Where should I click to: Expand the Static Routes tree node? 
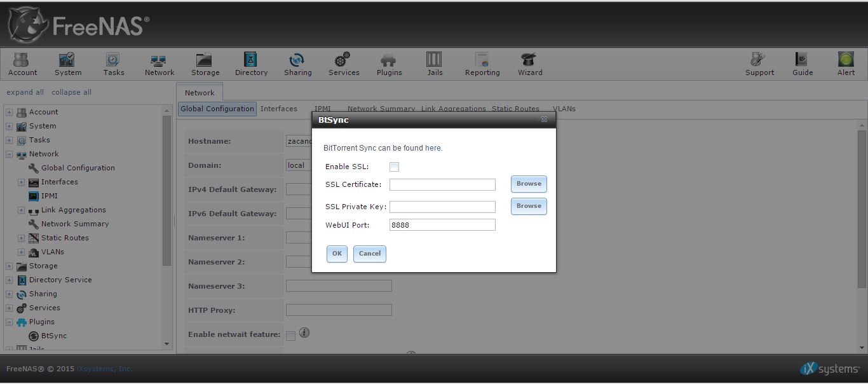21,238
